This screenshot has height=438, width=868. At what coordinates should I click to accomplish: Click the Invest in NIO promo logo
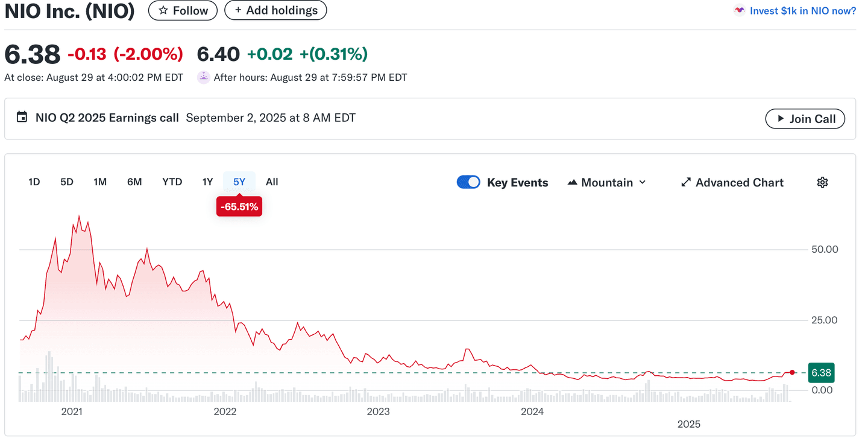coord(740,11)
